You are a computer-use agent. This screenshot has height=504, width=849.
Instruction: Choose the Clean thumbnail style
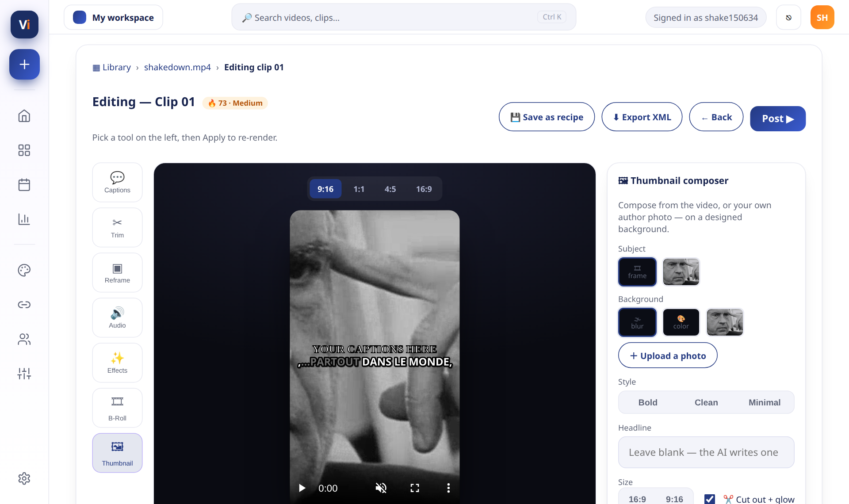[x=706, y=402]
